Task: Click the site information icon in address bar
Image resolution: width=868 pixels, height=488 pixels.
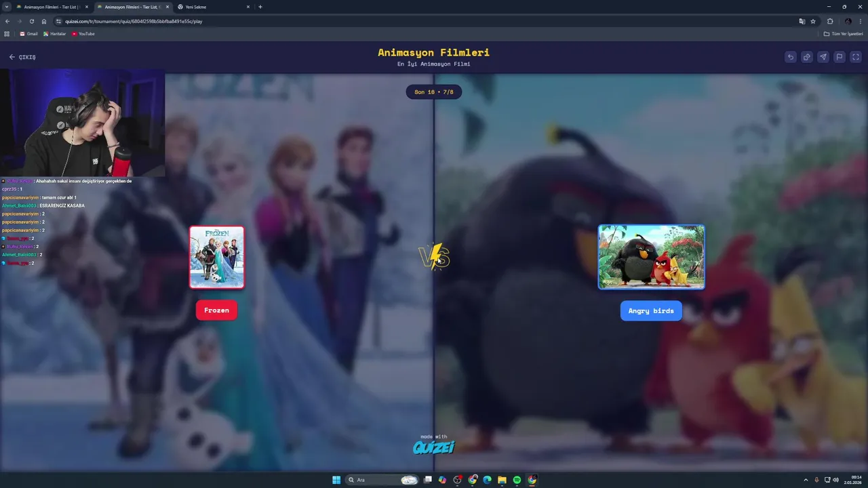Action: pyautogui.click(x=59, y=21)
